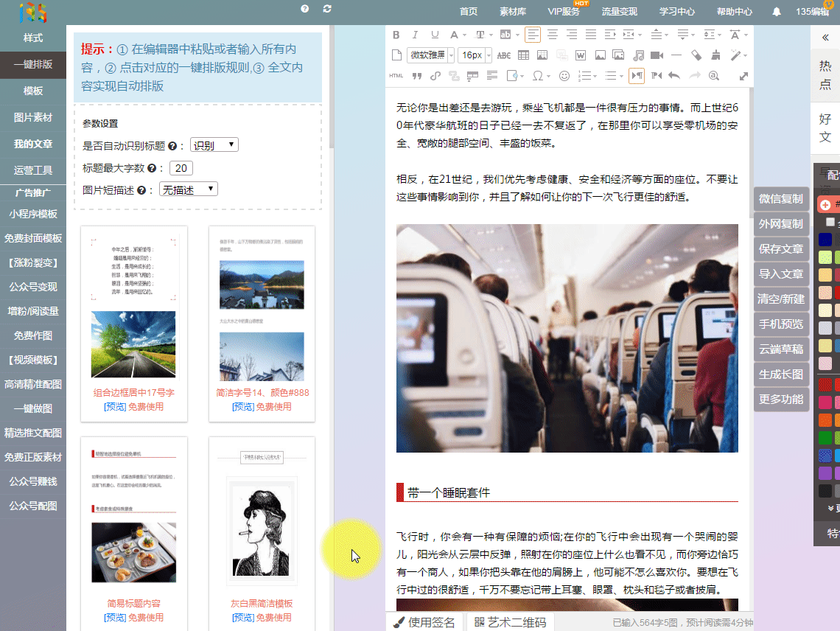This screenshot has width=840, height=631.
Task: Click the 生成长图 button
Action: [780, 374]
